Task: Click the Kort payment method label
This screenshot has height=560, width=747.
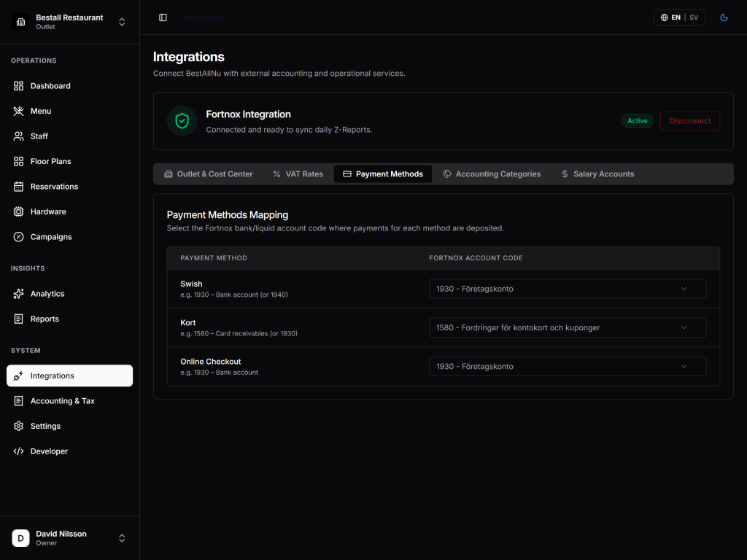Action: tap(187, 323)
